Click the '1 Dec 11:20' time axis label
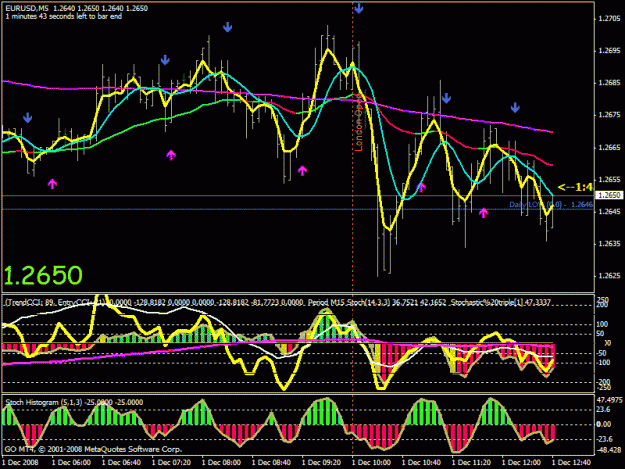This screenshot has height=469, width=625. point(471,463)
